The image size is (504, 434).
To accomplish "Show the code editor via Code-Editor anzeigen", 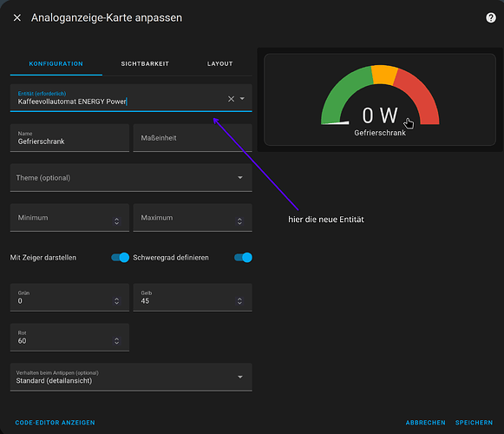I will tap(55, 423).
